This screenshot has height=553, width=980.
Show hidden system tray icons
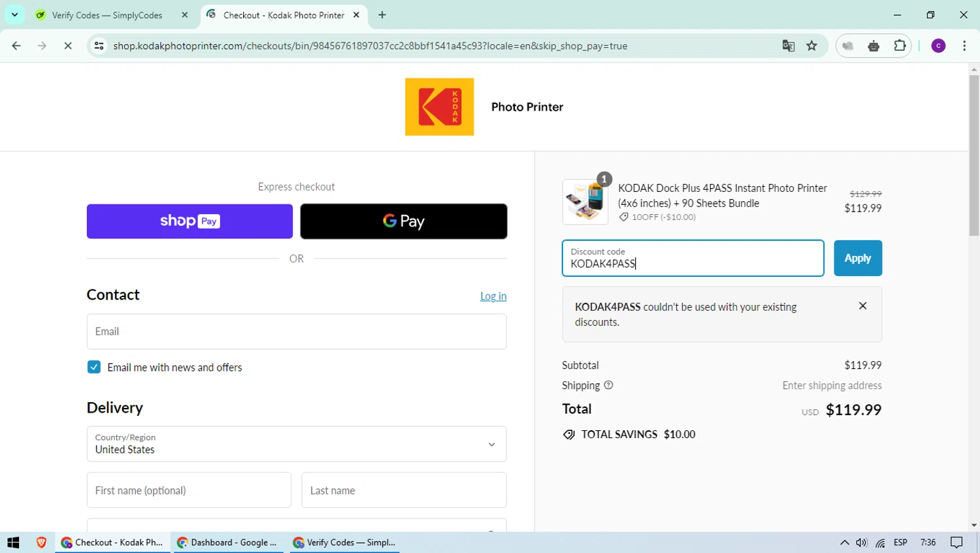tap(844, 543)
